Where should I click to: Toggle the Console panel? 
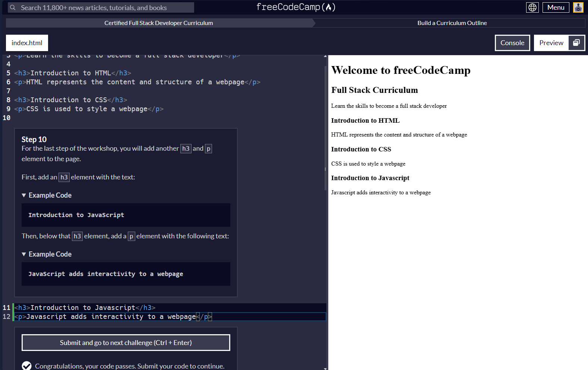[512, 43]
